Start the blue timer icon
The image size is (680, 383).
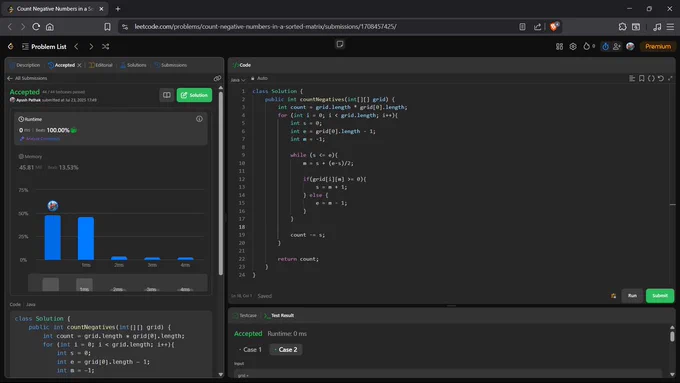pyautogui.click(x=605, y=46)
